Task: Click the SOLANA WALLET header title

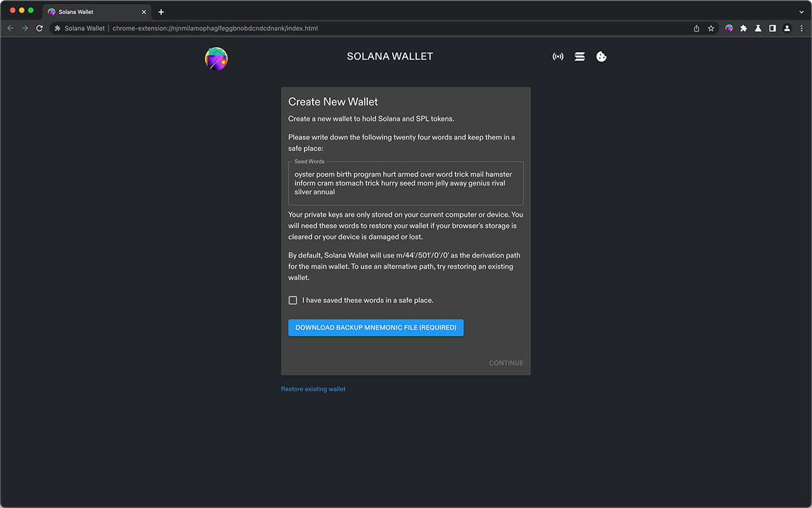Action: [x=390, y=57]
